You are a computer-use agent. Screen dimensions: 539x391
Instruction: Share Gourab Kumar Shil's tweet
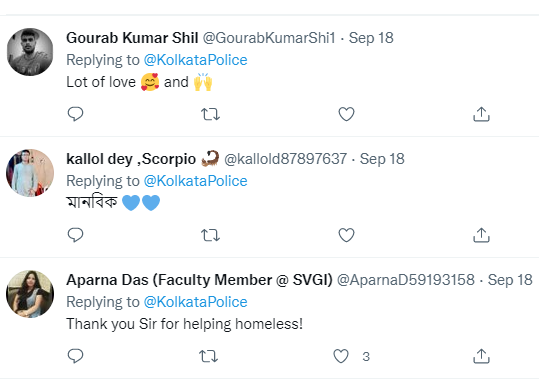click(x=481, y=114)
